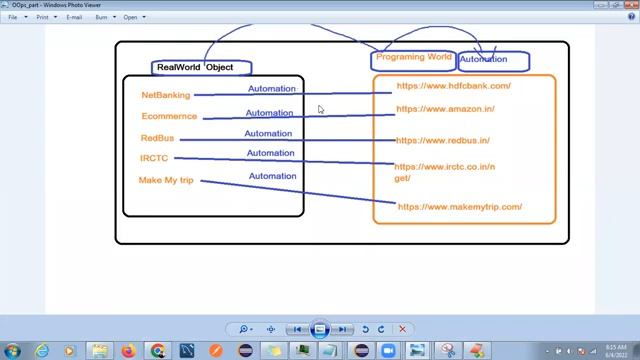Switch to Google Chrome in taskbar
This screenshot has height=360, width=640.
tap(158, 351)
